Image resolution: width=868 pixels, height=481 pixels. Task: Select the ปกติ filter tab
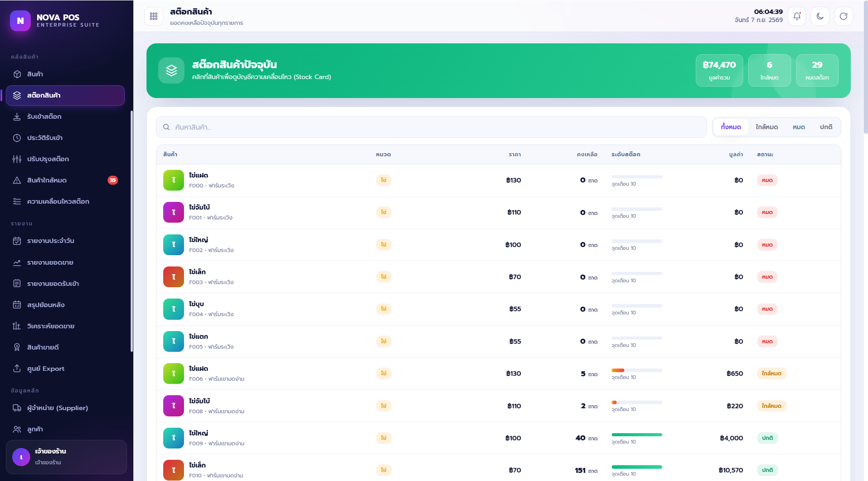[826, 127]
